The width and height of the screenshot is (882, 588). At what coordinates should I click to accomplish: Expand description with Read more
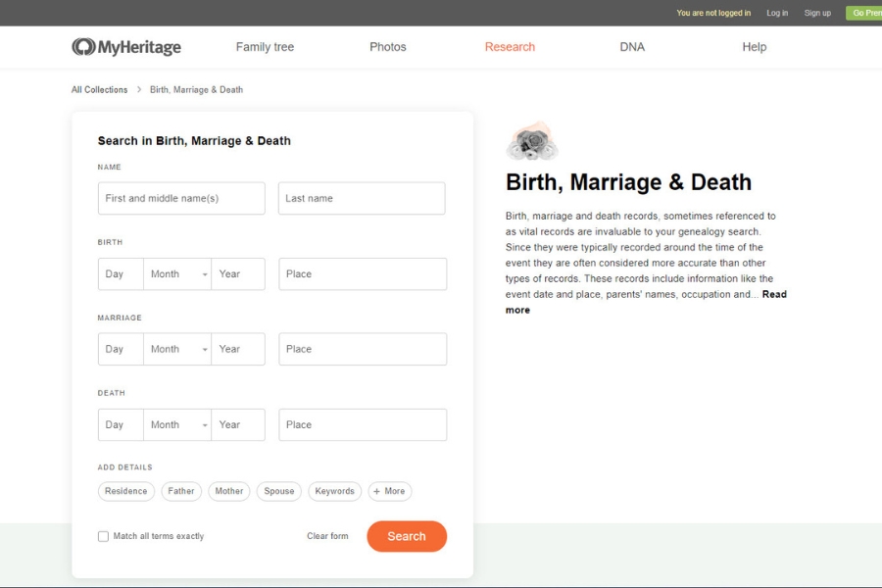coord(773,294)
